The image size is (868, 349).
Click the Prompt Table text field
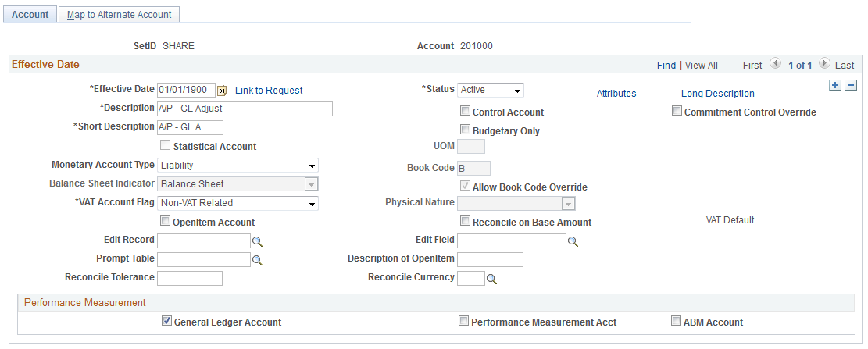point(204,259)
